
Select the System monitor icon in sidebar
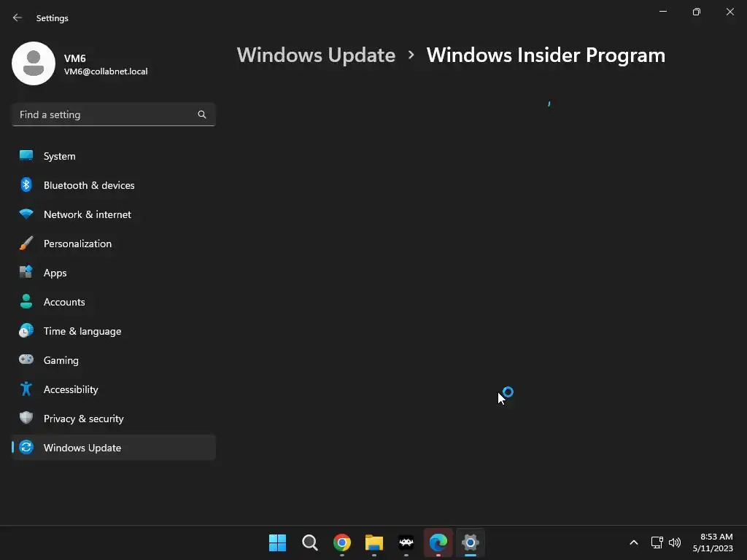(x=26, y=156)
